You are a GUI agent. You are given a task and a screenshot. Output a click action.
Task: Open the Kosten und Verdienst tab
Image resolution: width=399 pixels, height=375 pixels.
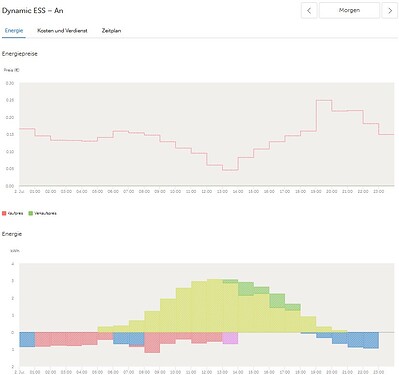tap(62, 31)
